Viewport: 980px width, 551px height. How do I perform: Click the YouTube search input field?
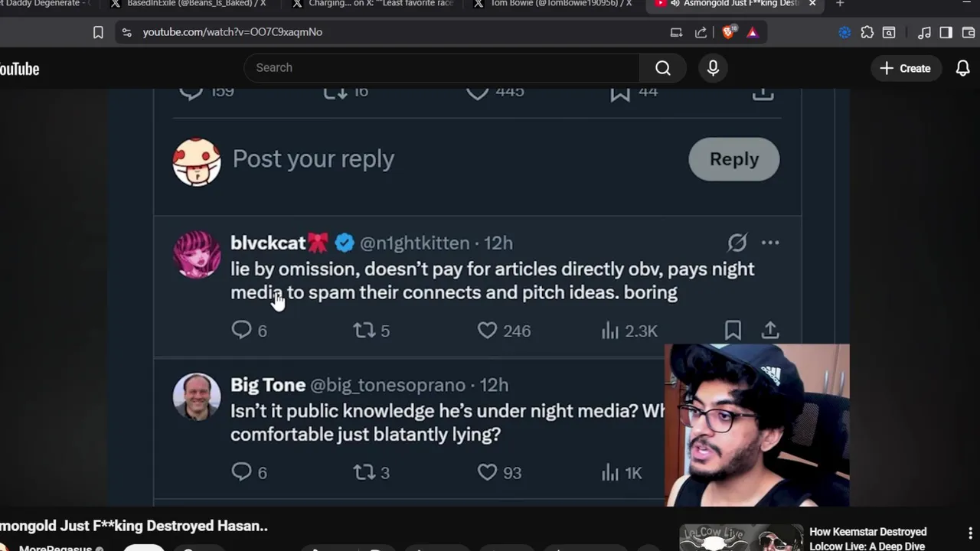tap(441, 68)
